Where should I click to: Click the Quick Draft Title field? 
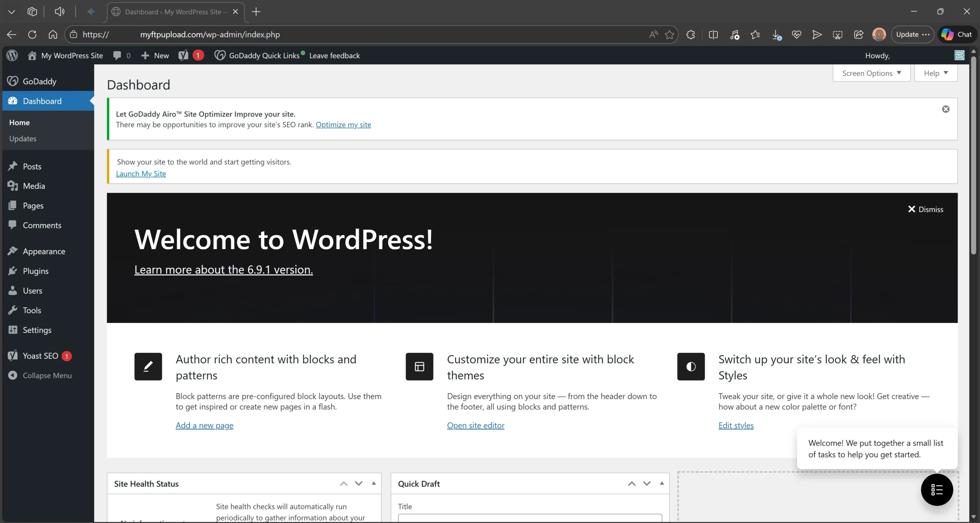(530, 518)
